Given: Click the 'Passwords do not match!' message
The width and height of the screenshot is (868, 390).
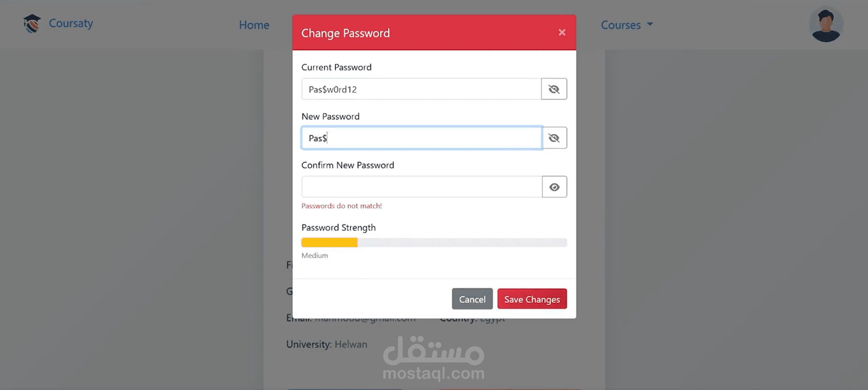Looking at the screenshot, I should (x=342, y=206).
